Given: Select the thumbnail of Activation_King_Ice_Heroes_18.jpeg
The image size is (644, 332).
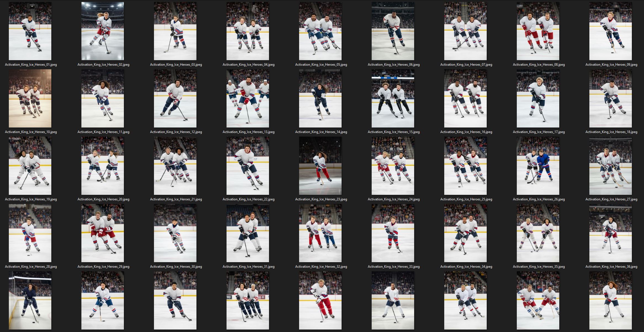Looking at the screenshot, I should (x=611, y=99).
